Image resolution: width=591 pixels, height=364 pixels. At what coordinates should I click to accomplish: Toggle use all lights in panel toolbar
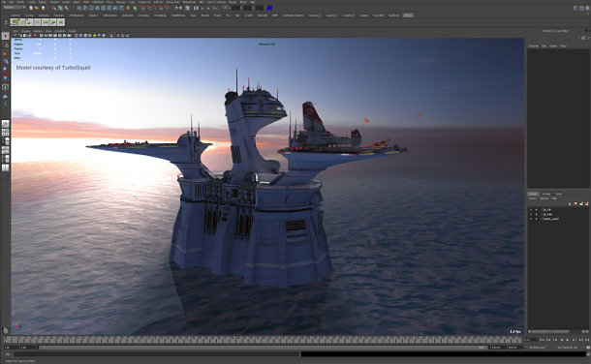tap(95, 36)
